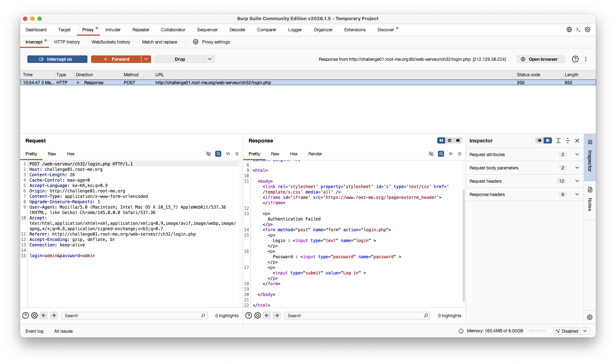
Task: Expand Response headers in Inspector
Action: [577, 194]
